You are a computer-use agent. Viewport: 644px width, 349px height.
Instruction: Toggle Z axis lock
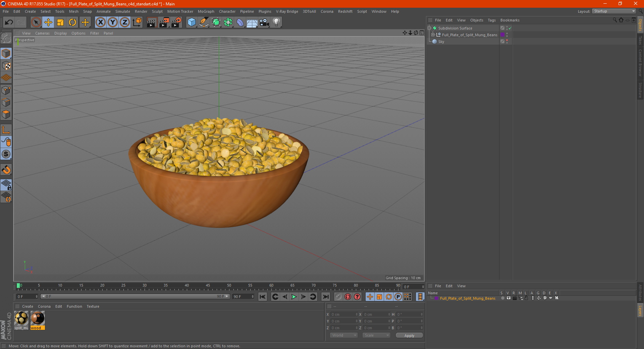[125, 22]
